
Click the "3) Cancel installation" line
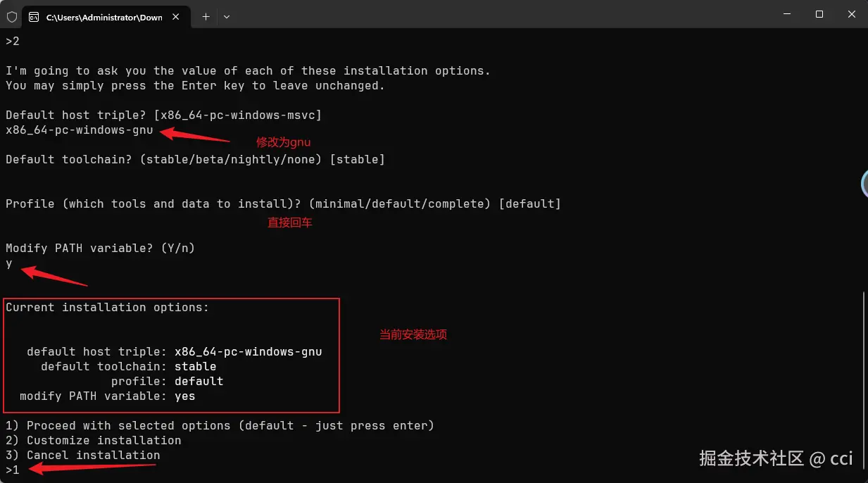coord(82,455)
